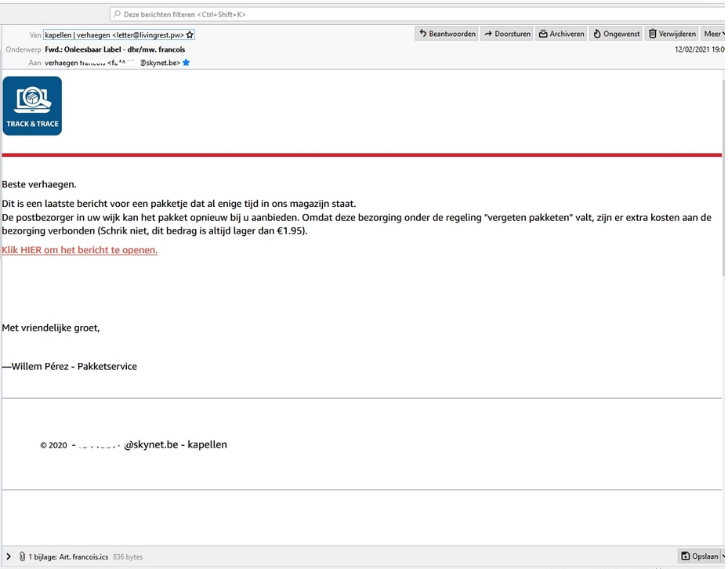Save attachment with Opslaan button

coord(700,556)
